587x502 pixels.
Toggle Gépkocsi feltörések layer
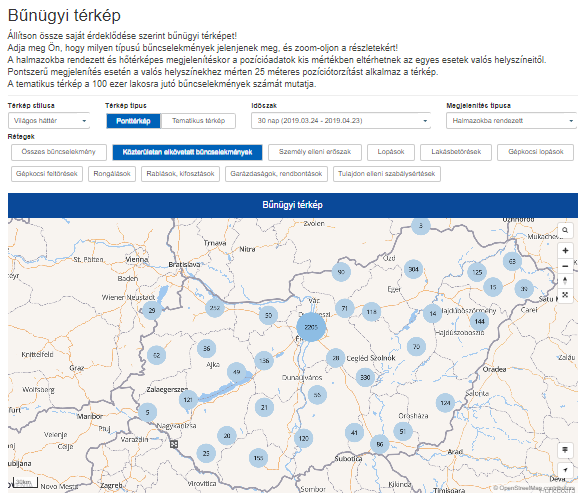pyautogui.click(x=47, y=174)
